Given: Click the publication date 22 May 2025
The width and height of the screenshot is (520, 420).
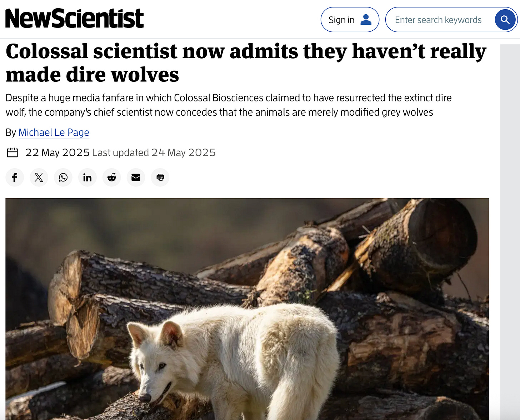Looking at the screenshot, I should tap(57, 152).
